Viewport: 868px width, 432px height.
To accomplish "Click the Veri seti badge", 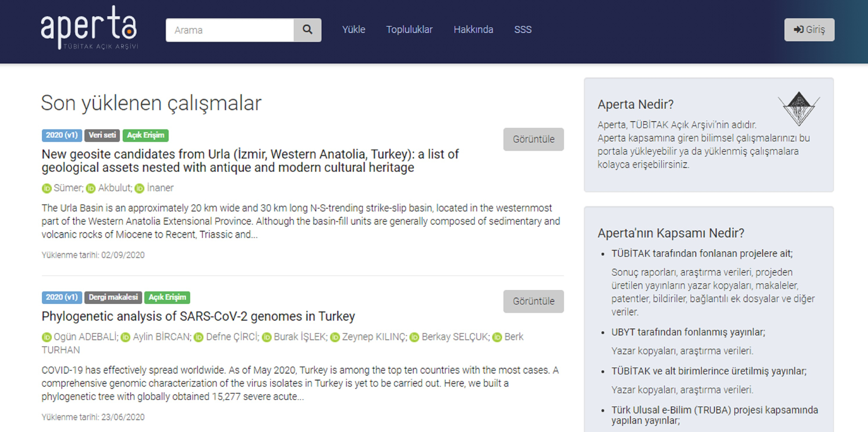I will [102, 135].
